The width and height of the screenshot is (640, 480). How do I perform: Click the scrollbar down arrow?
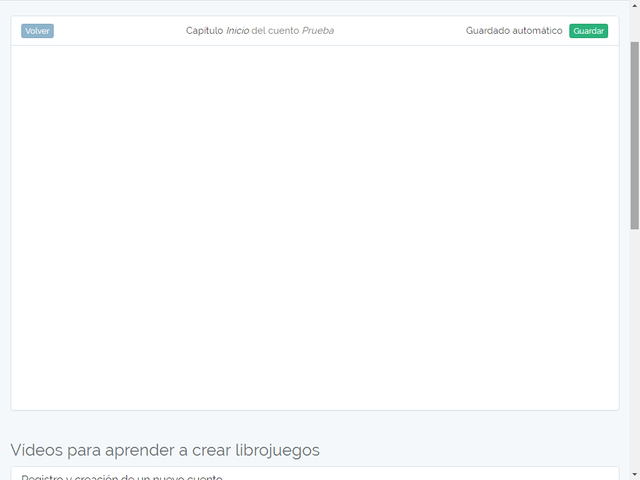click(634, 475)
